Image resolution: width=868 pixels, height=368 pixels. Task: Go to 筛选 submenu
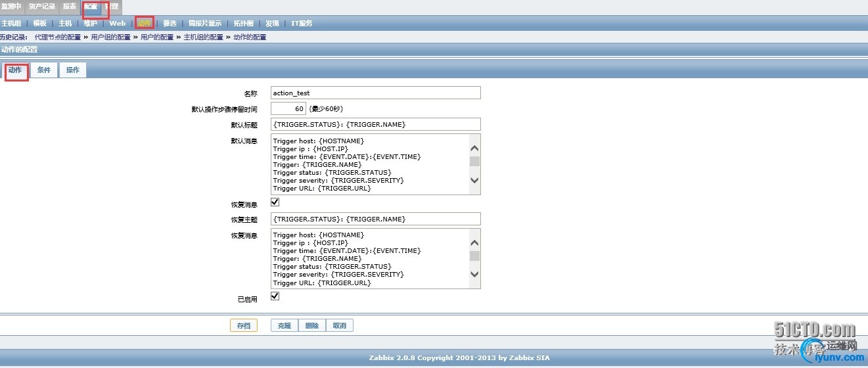pyautogui.click(x=170, y=23)
